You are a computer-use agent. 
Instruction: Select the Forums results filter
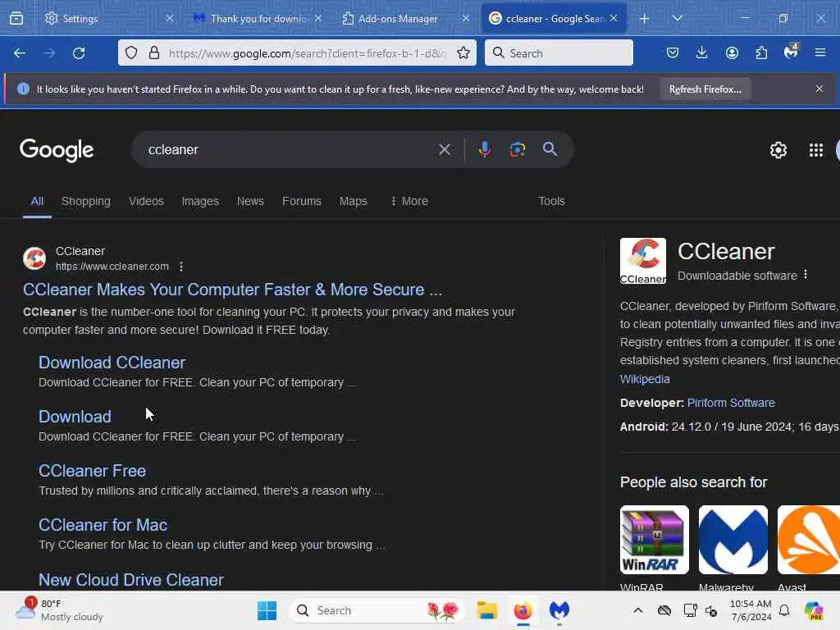click(x=302, y=201)
